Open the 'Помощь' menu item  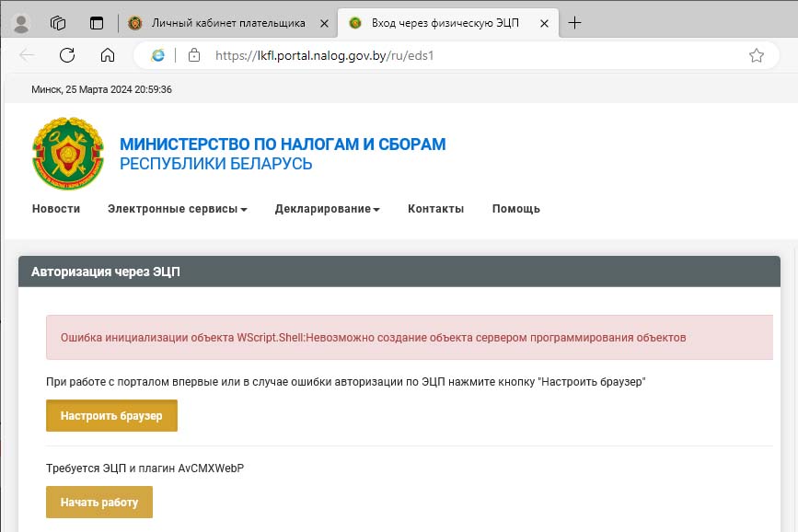[x=515, y=209]
